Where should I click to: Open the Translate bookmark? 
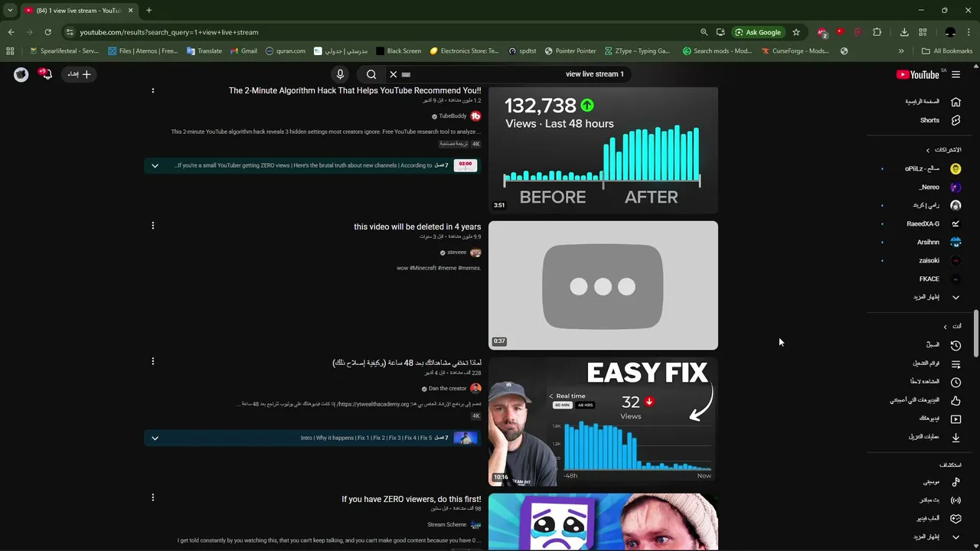tap(204, 51)
